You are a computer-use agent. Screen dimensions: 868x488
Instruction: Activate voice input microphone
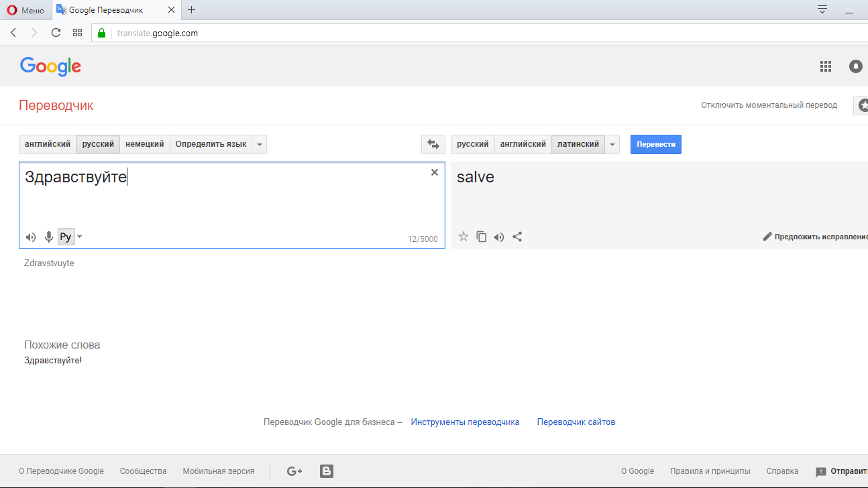49,237
